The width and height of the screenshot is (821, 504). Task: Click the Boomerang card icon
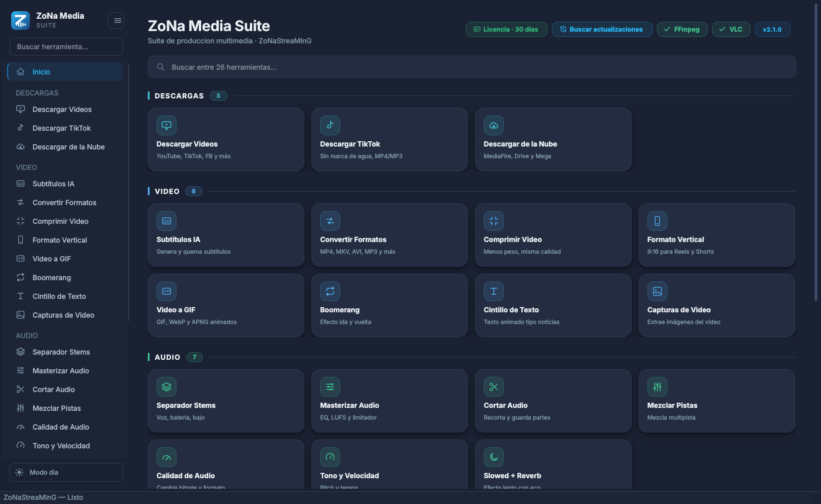330,291
